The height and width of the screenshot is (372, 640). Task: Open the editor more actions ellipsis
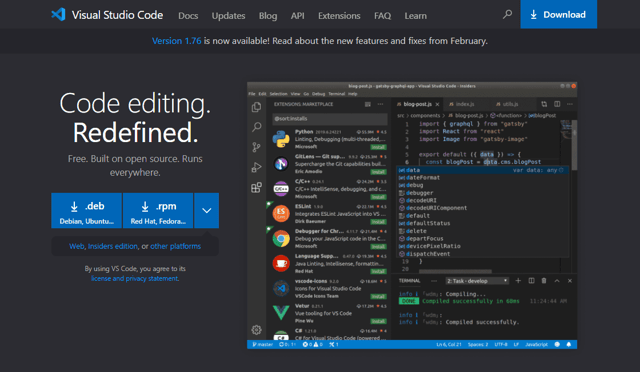pos(570,104)
